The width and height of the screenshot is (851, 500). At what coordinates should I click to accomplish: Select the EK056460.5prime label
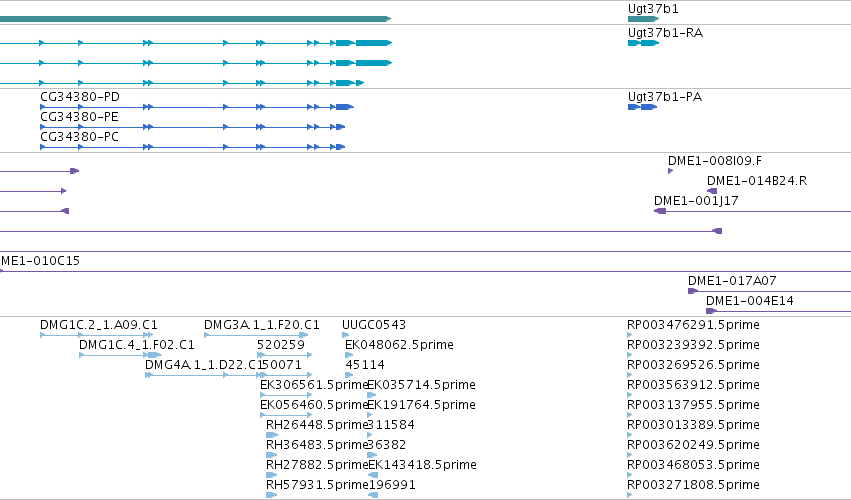click(x=314, y=405)
